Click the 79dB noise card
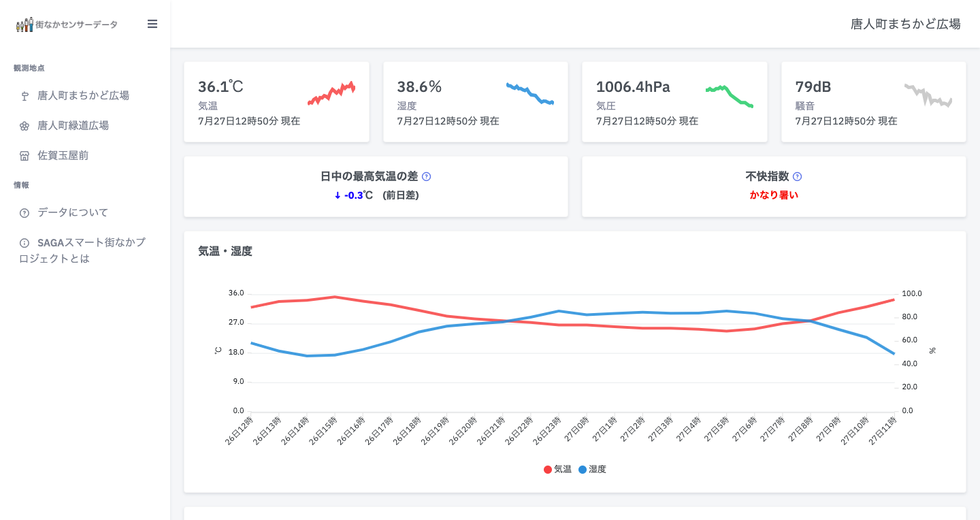 (873, 102)
